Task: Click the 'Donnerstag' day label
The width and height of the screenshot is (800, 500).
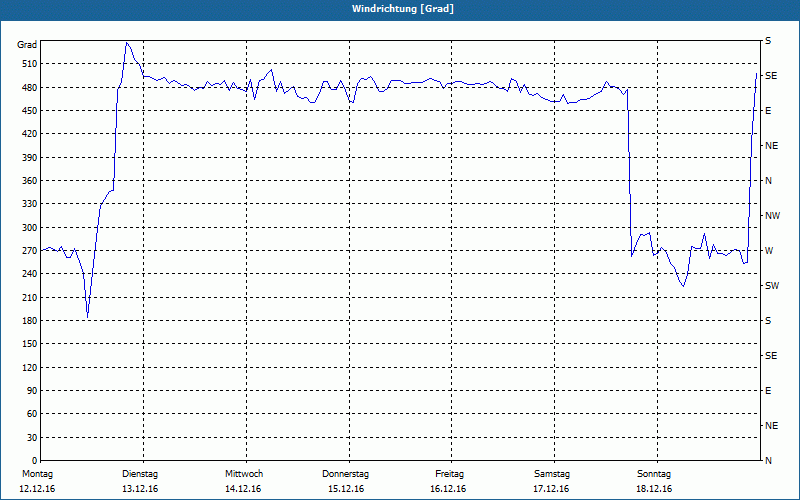Action: point(345,474)
